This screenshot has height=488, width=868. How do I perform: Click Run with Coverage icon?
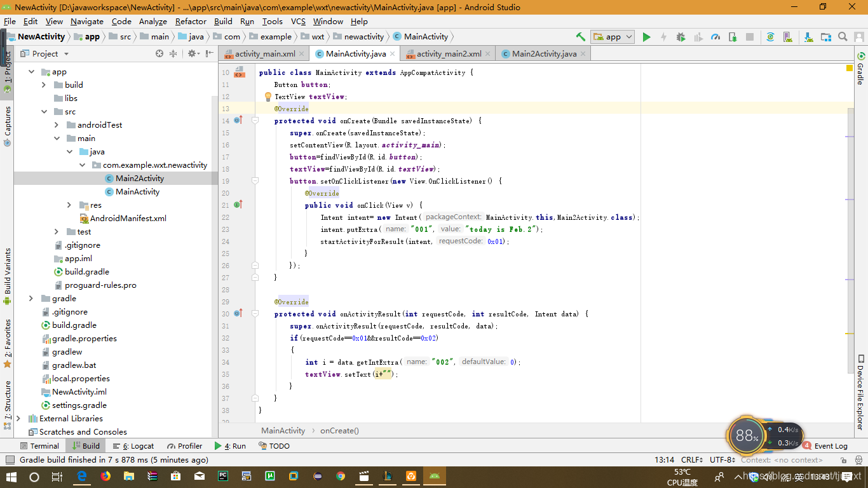pyautogui.click(x=698, y=37)
